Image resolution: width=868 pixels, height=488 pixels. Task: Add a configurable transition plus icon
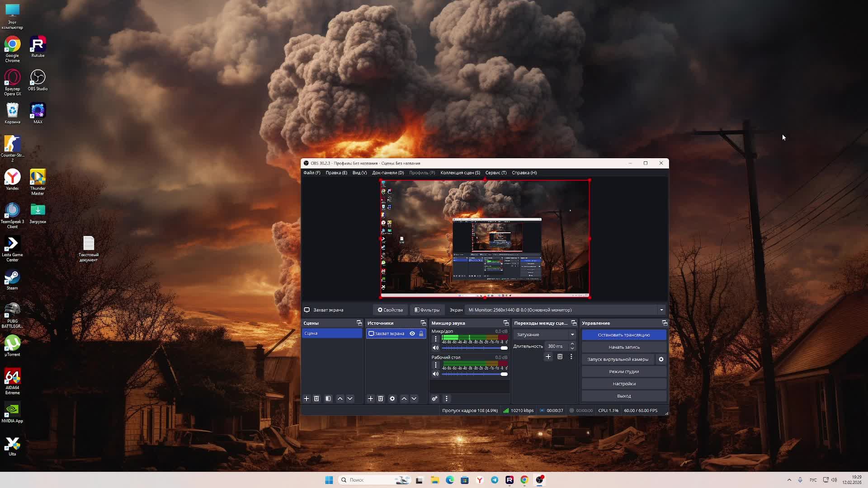pyautogui.click(x=548, y=357)
